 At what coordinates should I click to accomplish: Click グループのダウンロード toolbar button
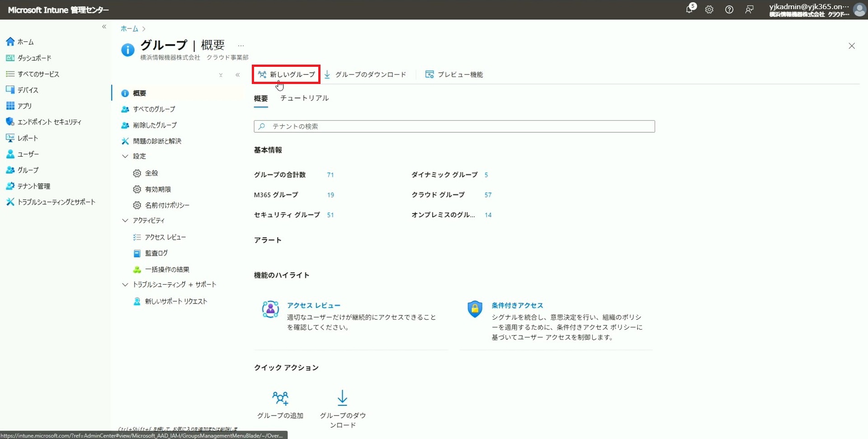coord(365,75)
